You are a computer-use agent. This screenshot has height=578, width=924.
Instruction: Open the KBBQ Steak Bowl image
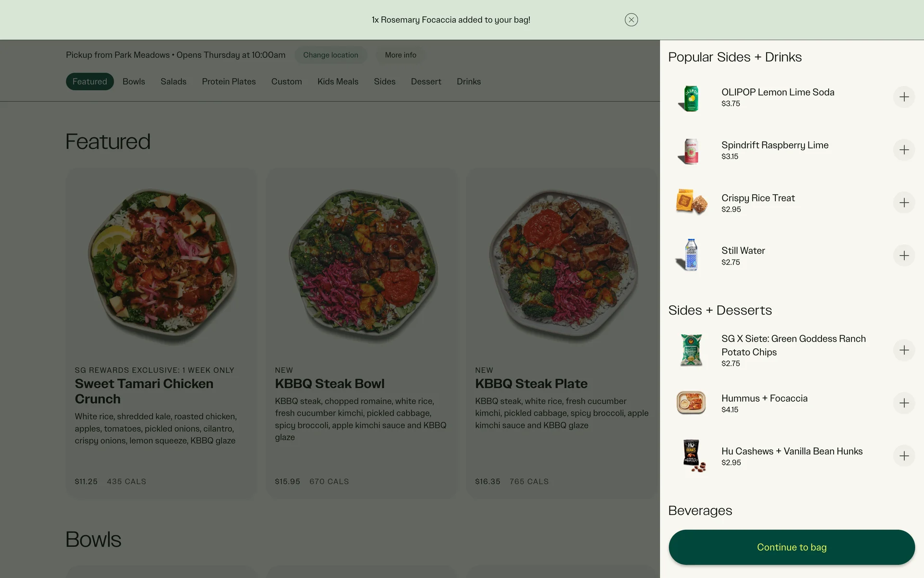[x=362, y=265]
